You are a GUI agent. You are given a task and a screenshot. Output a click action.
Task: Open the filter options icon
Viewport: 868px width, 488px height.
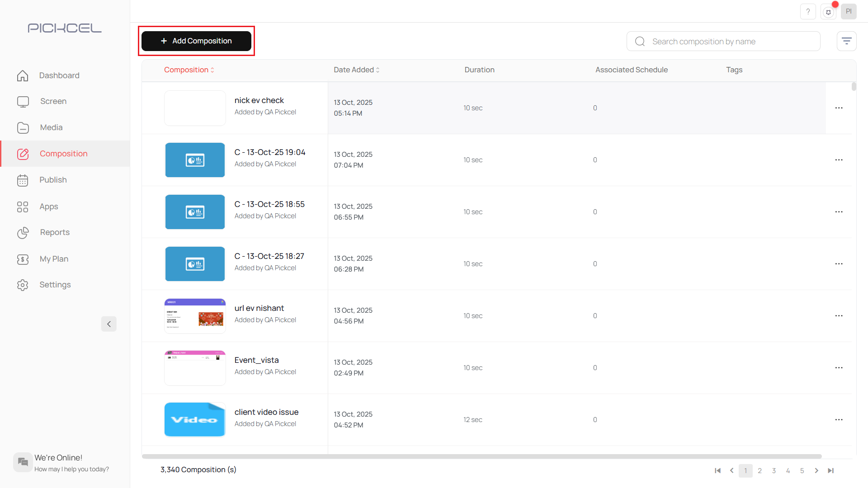[846, 41]
